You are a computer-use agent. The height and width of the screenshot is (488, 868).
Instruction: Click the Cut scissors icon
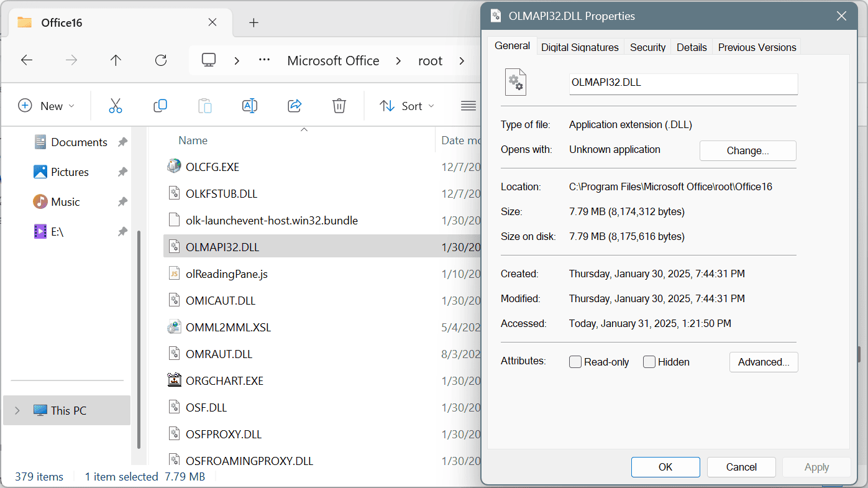116,106
